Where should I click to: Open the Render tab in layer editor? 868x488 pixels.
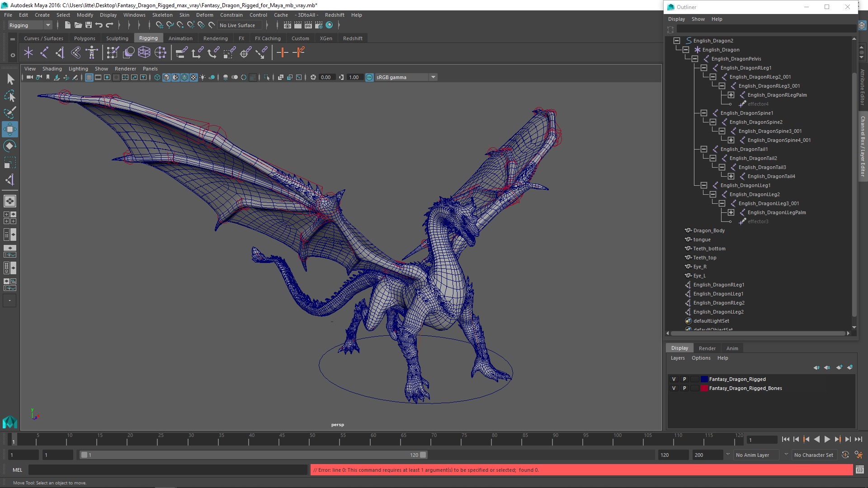point(707,348)
